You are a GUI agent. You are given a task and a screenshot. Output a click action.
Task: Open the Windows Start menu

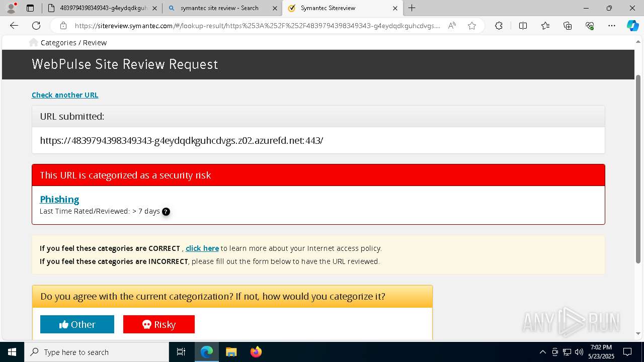pos(12,352)
